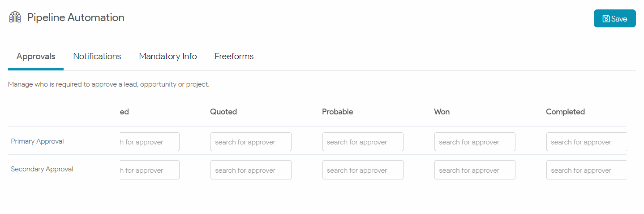Select the Freeforms tab
The height and width of the screenshot is (214, 644).
(x=234, y=57)
